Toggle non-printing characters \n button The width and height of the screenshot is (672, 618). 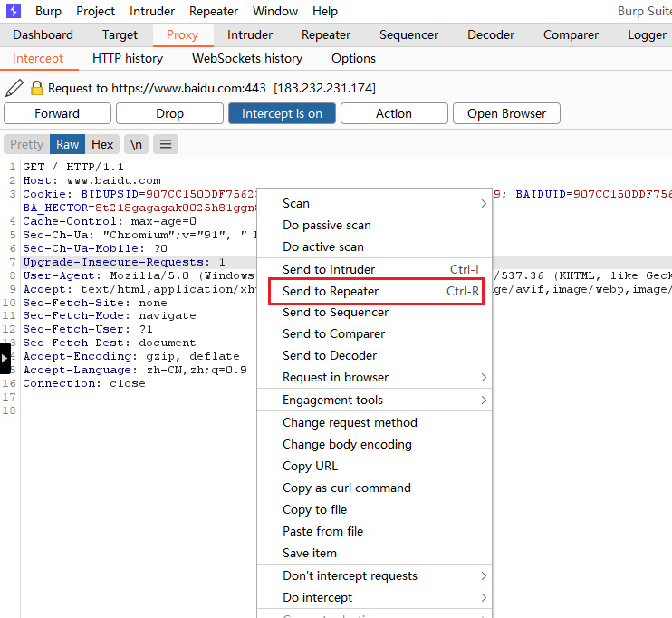136,144
